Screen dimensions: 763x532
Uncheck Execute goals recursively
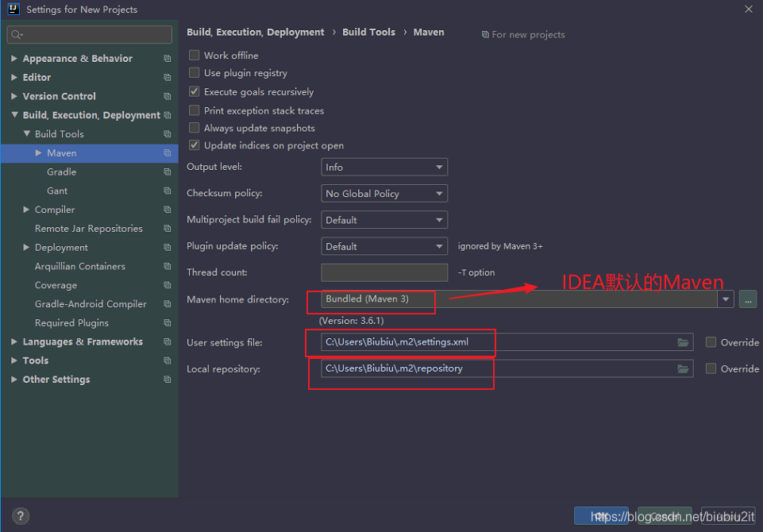195,91
